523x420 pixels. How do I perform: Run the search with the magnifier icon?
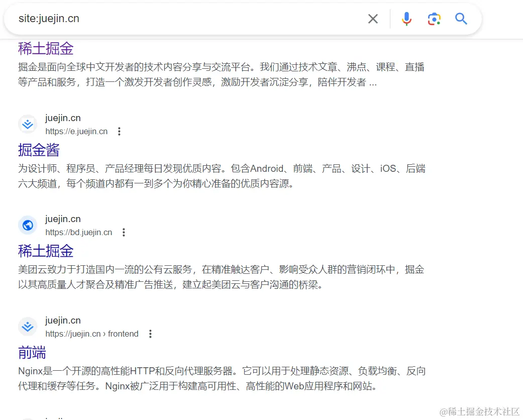pos(461,19)
